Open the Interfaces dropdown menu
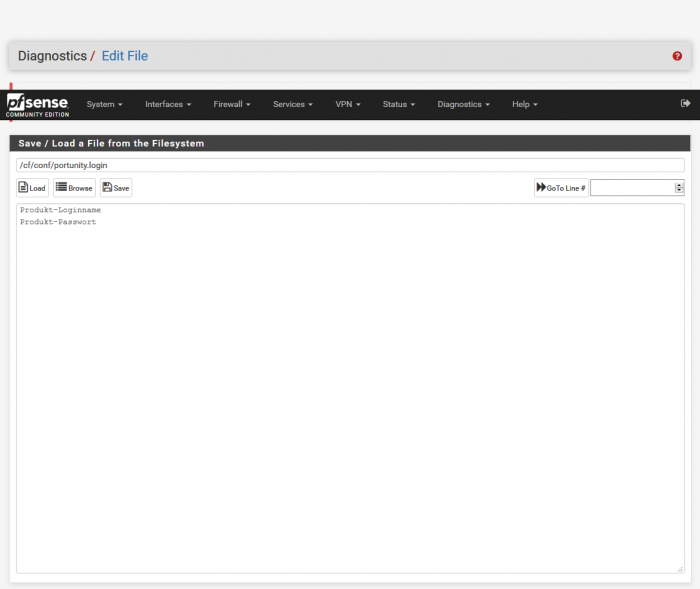700x589 pixels. coord(167,104)
